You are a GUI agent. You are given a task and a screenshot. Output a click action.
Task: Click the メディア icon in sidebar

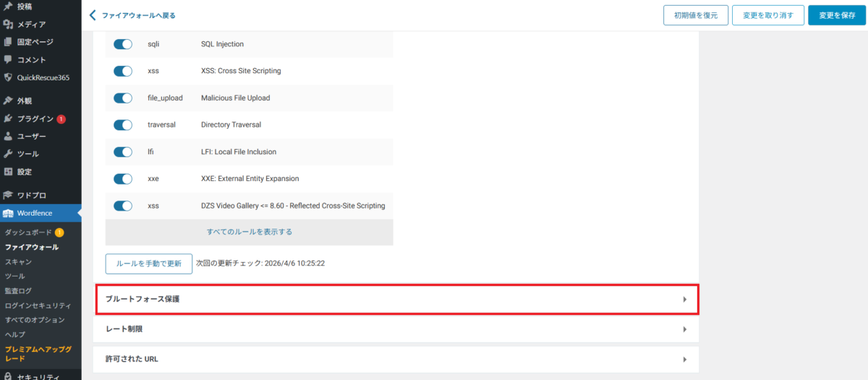8,25
